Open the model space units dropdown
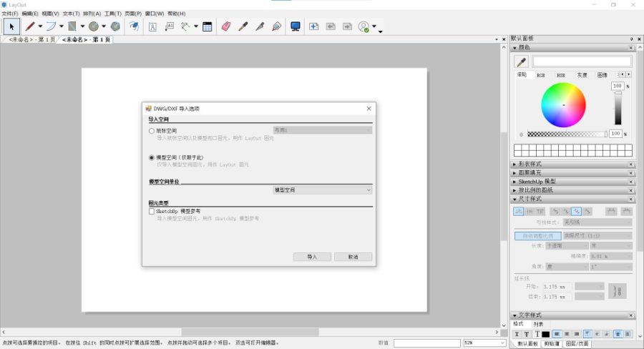The width and height of the screenshot is (644, 349). [x=323, y=190]
